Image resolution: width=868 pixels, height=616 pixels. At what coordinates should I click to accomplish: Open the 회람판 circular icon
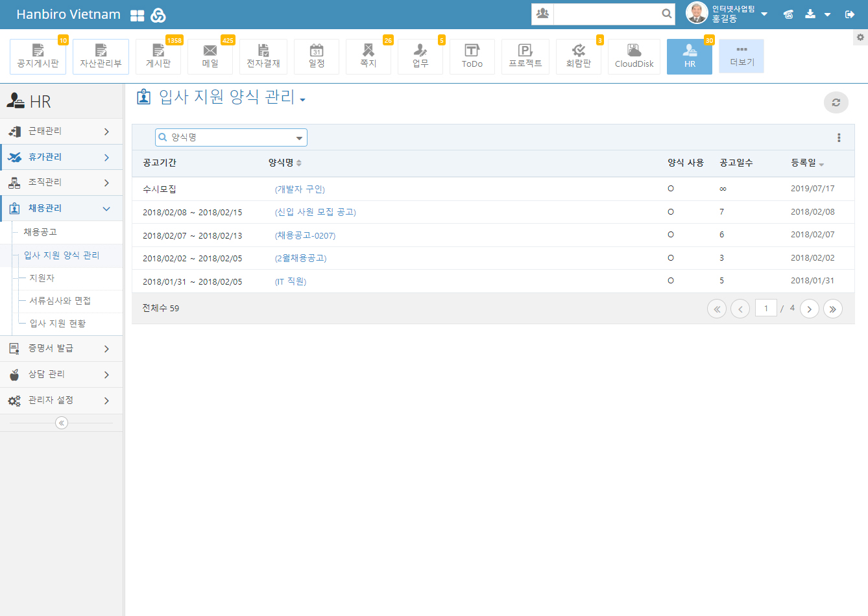pos(579,56)
